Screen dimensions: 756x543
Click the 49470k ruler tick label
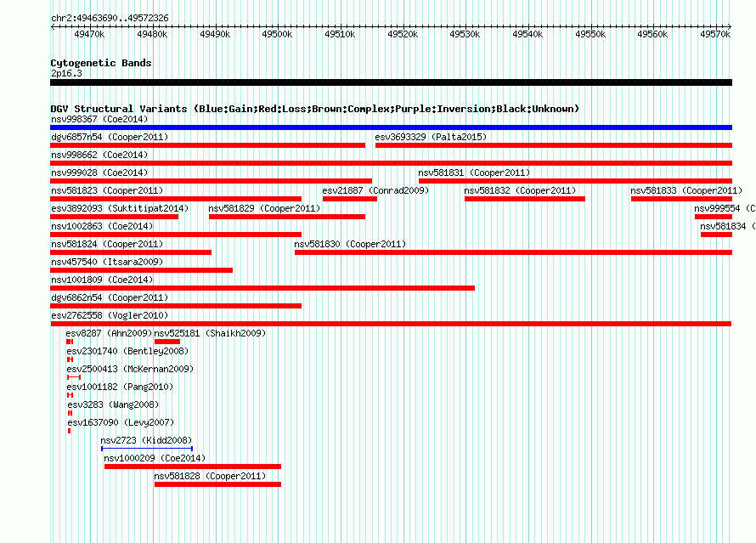(89, 34)
